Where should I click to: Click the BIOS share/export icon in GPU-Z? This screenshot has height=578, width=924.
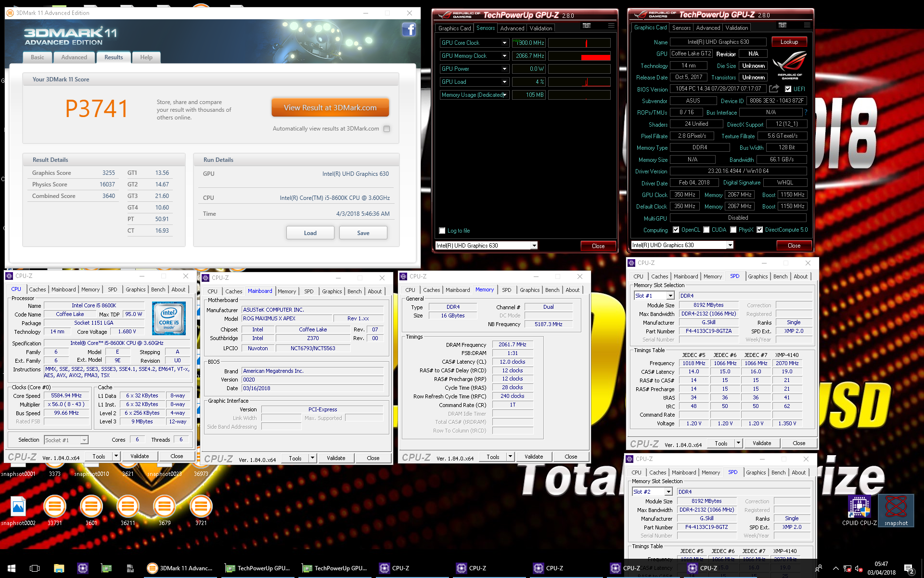click(x=774, y=89)
